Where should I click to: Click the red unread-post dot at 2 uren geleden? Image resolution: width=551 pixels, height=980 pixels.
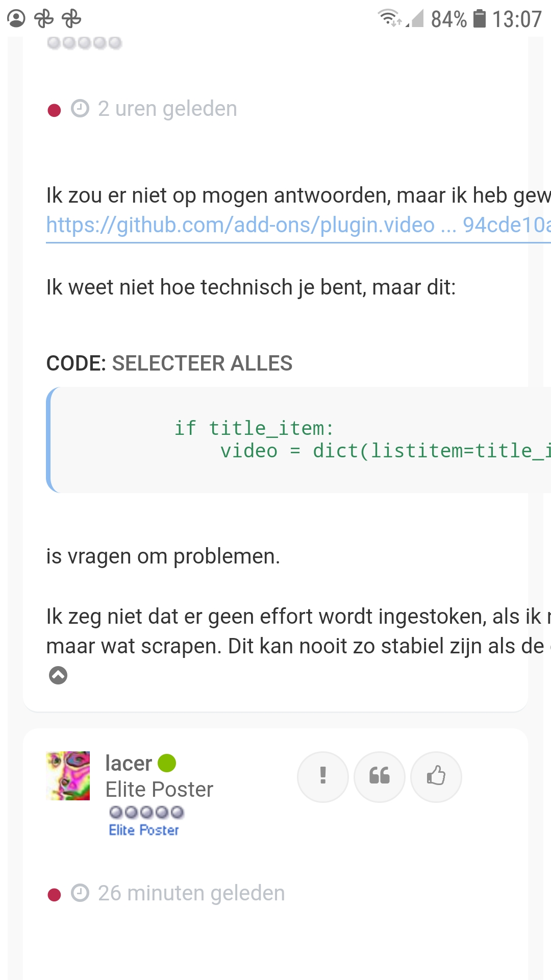point(54,110)
